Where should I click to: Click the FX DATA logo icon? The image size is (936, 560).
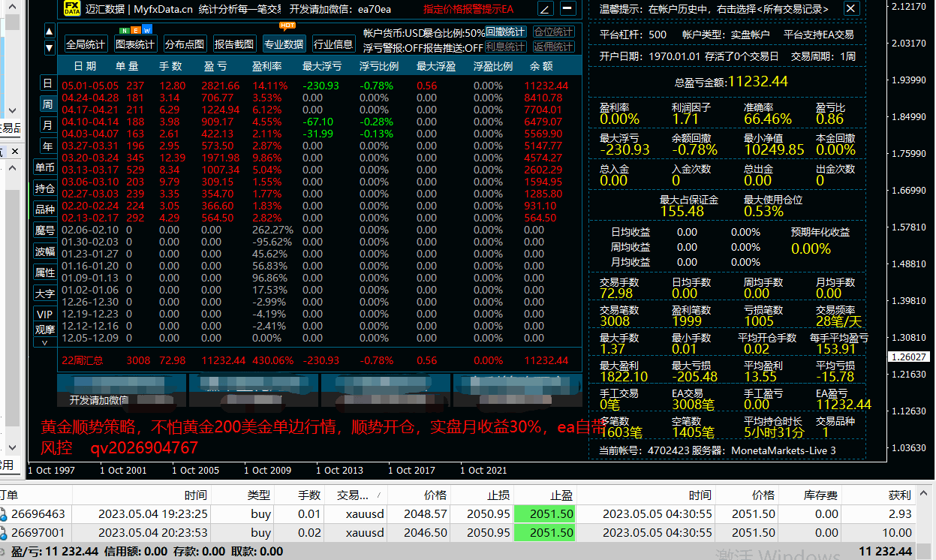72,9
